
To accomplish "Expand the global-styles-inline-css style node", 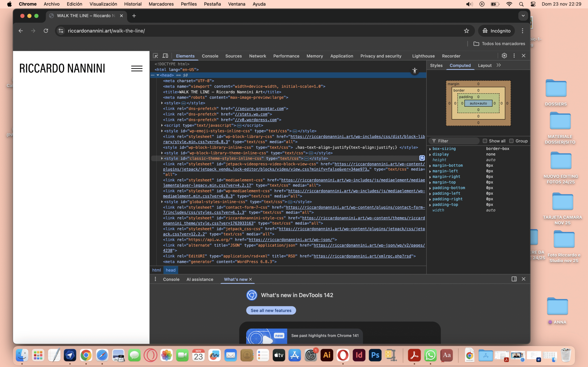I will coord(162,202).
